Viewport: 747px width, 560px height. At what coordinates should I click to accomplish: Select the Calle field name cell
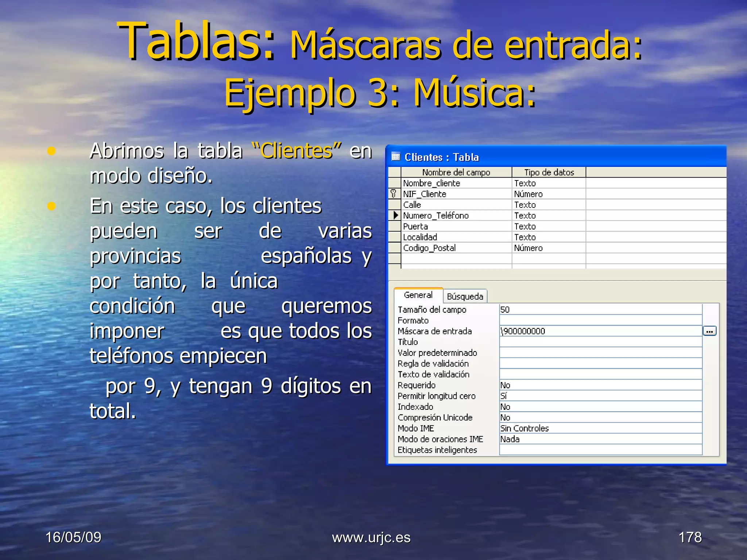pyautogui.click(x=456, y=205)
